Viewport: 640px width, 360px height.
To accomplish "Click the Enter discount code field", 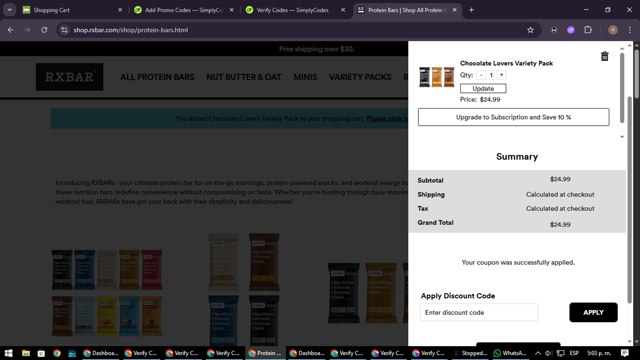I will click(479, 313).
